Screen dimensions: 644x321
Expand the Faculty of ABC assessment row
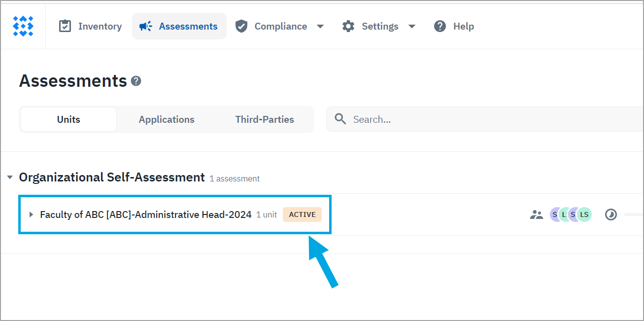(31, 214)
